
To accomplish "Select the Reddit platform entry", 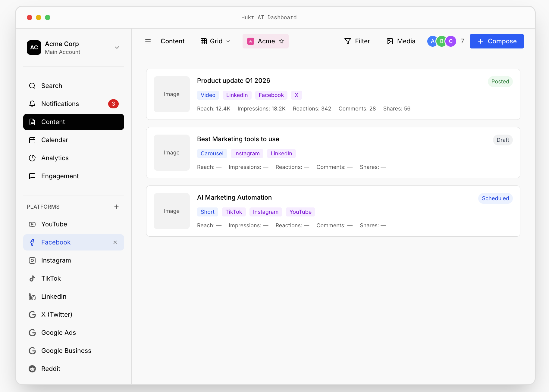I will 51,369.
